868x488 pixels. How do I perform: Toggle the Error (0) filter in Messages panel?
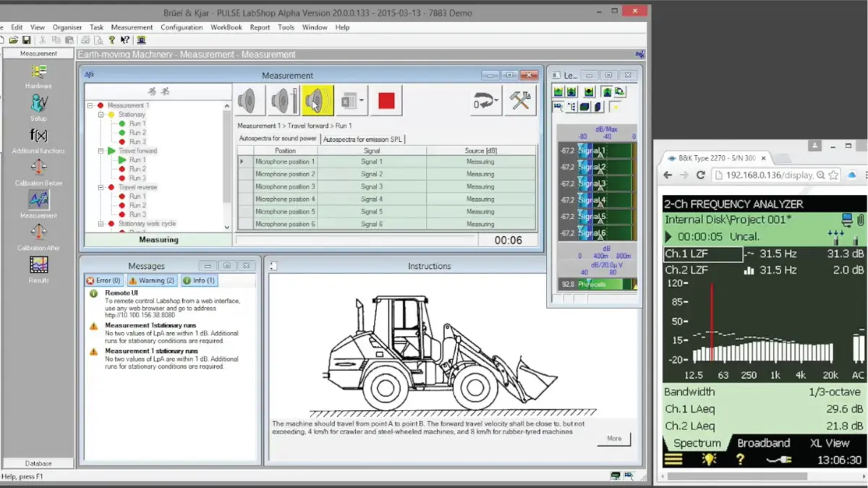[x=103, y=280]
